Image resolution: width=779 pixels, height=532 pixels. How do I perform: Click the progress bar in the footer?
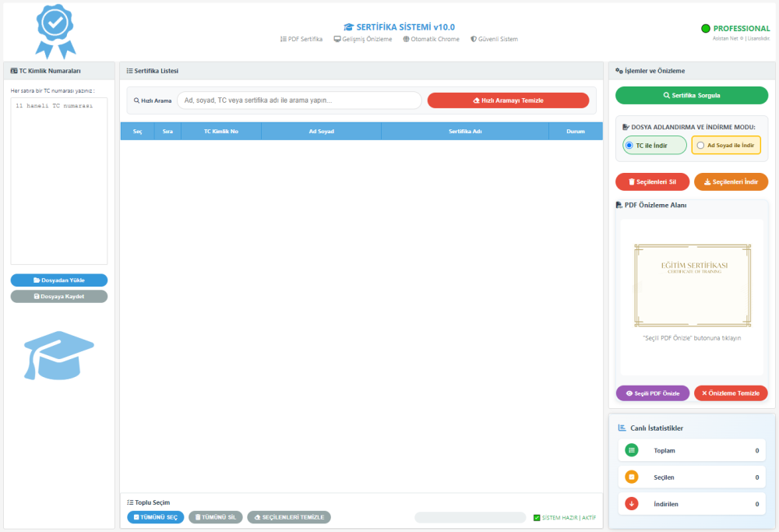(x=470, y=517)
